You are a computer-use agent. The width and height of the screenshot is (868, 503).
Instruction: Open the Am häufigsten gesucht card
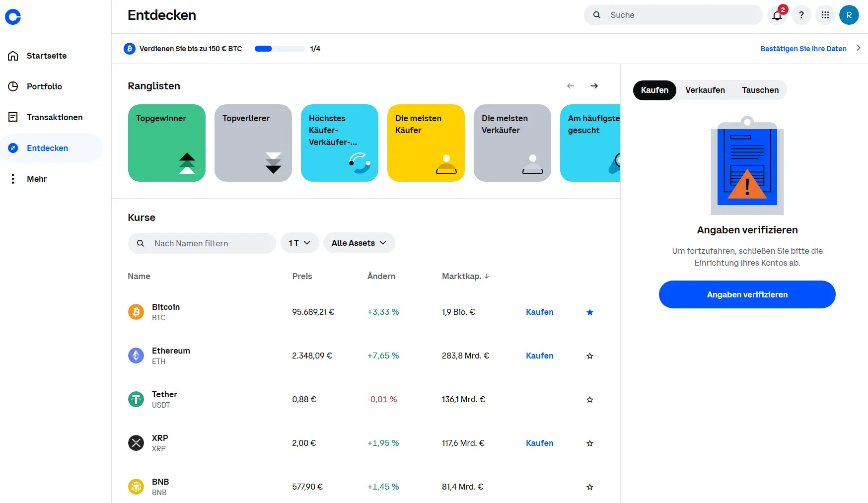[590, 143]
